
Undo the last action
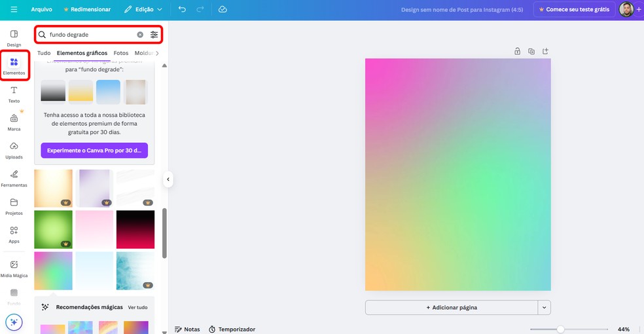click(182, 9)
